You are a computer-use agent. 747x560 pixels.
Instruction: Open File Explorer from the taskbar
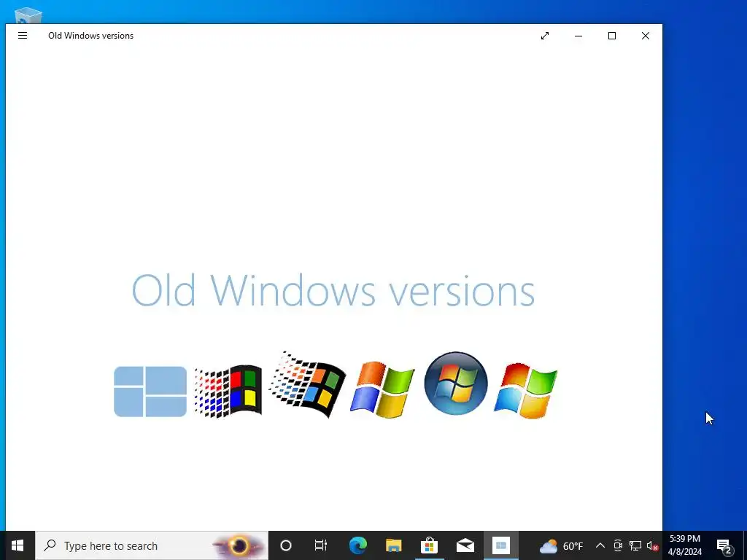393,545
